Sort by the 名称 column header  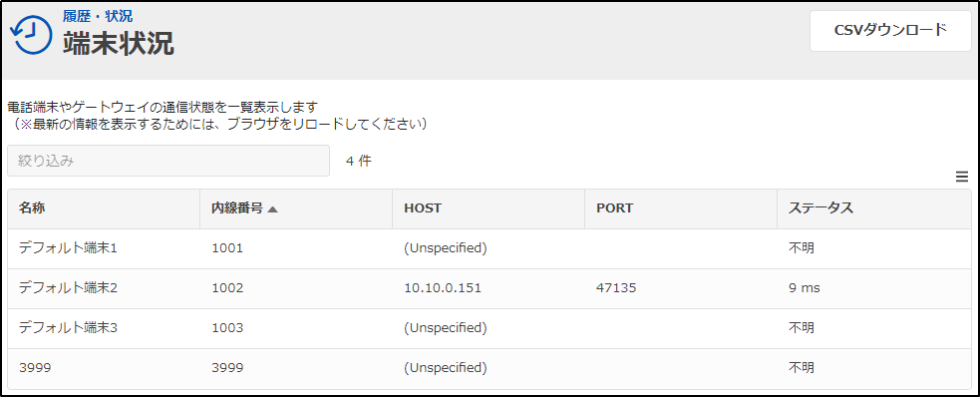click(x=33, y=208)
